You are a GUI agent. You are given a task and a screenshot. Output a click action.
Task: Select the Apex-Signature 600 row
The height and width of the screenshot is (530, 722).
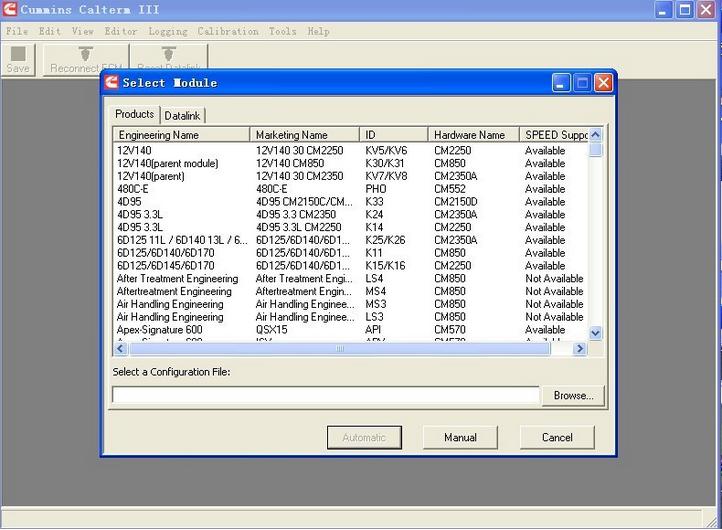(350, 330)
